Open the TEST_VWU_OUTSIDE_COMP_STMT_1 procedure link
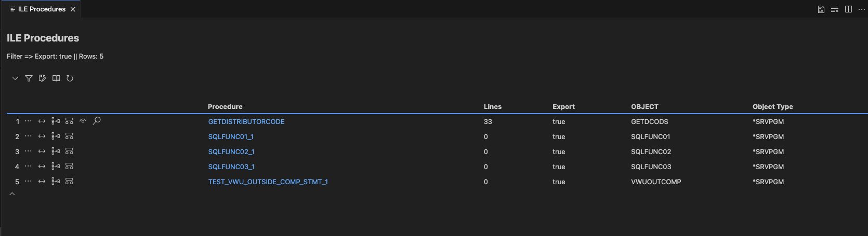Screen dimensions: 868x236 point(268,182)
